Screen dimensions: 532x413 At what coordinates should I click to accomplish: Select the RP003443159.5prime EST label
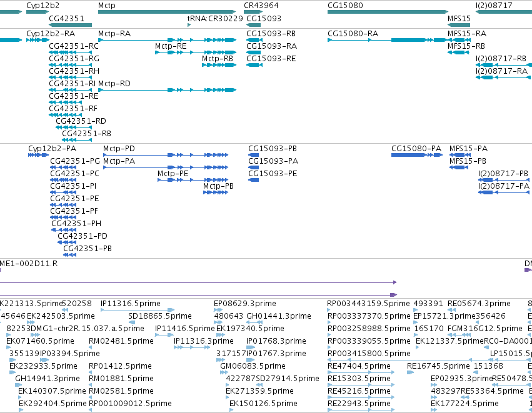[368, 304]
